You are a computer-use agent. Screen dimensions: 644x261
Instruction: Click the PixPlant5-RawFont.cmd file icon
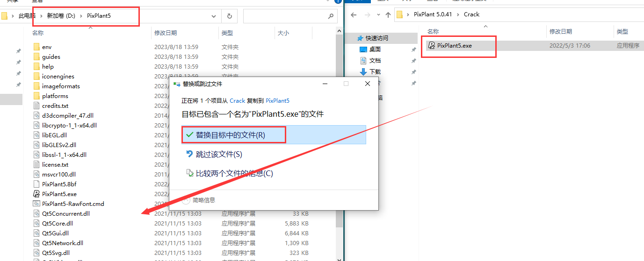pos(36,204)
